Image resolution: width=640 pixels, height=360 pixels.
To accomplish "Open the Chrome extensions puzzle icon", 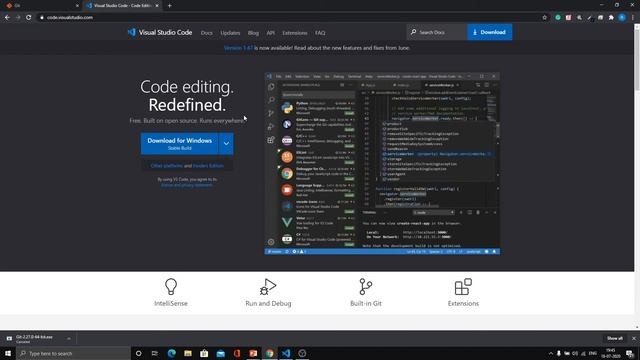I will pos(611,18).
